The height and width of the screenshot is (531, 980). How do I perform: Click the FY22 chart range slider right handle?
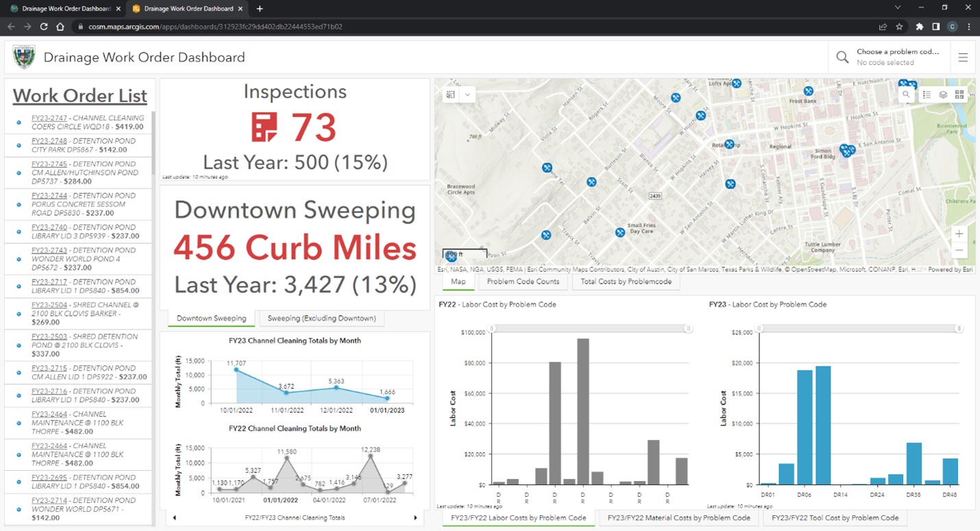coord(688,329)
